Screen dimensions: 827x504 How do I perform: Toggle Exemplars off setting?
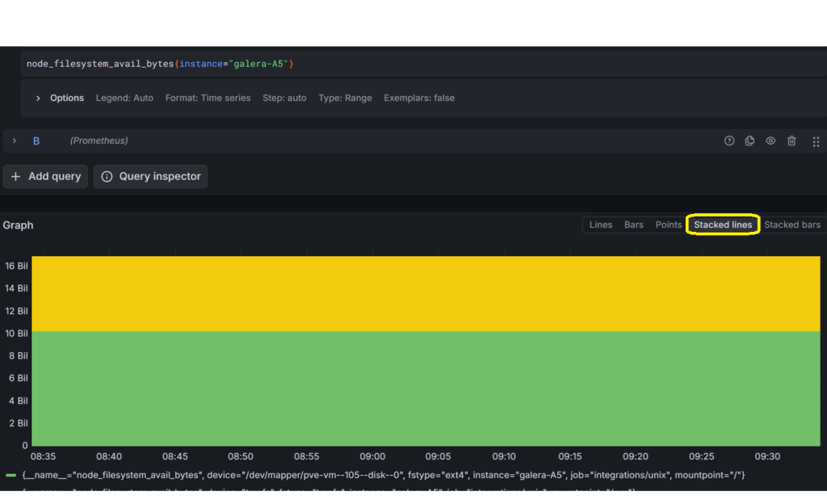tap(419, 98)
